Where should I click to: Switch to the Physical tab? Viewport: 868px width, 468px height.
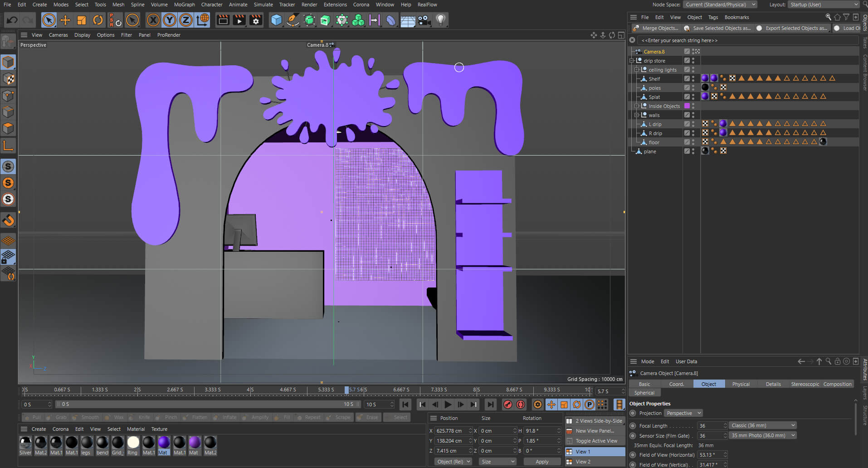pos(741,384)
